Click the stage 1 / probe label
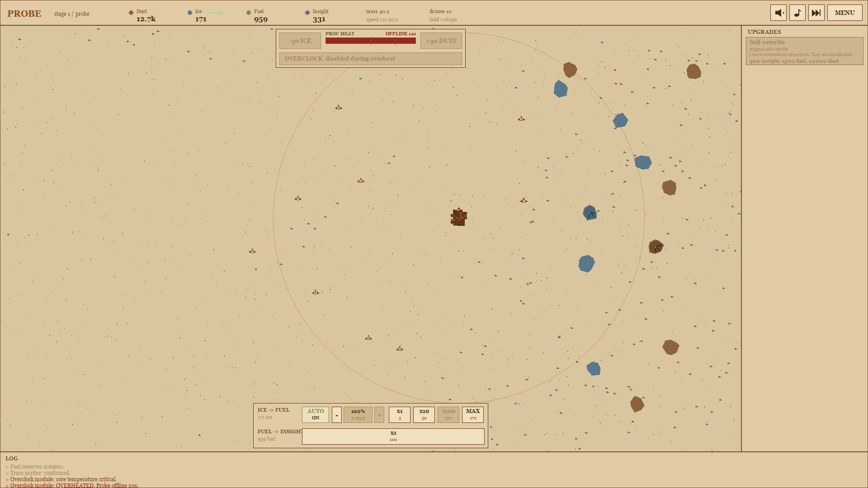 coord(71,14)
